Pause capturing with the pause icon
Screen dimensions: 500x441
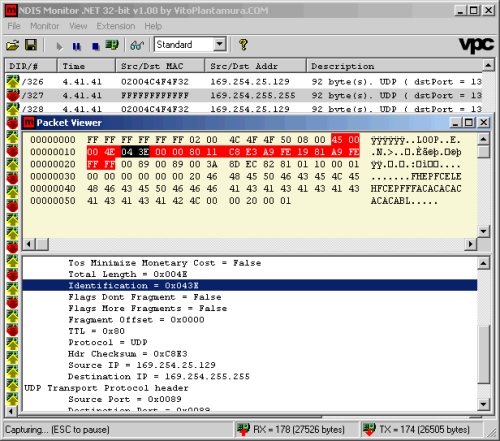(x=77, y=46)
